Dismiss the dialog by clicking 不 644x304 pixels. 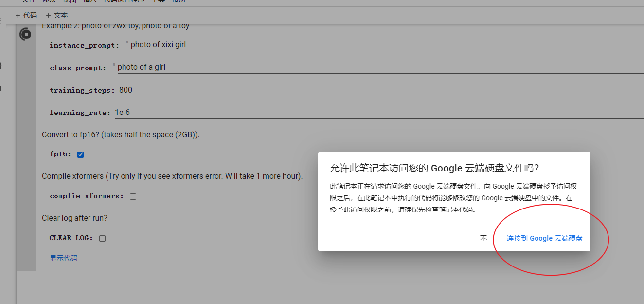pos(483,238)
